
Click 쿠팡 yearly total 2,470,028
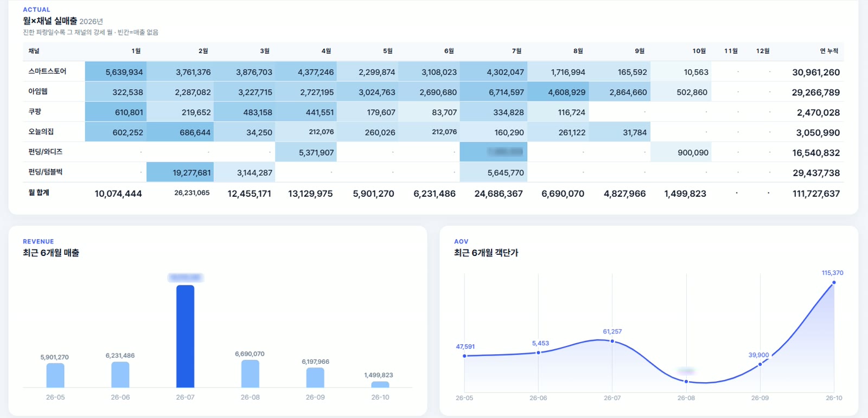pyautogui.click(x=818, y=112)
